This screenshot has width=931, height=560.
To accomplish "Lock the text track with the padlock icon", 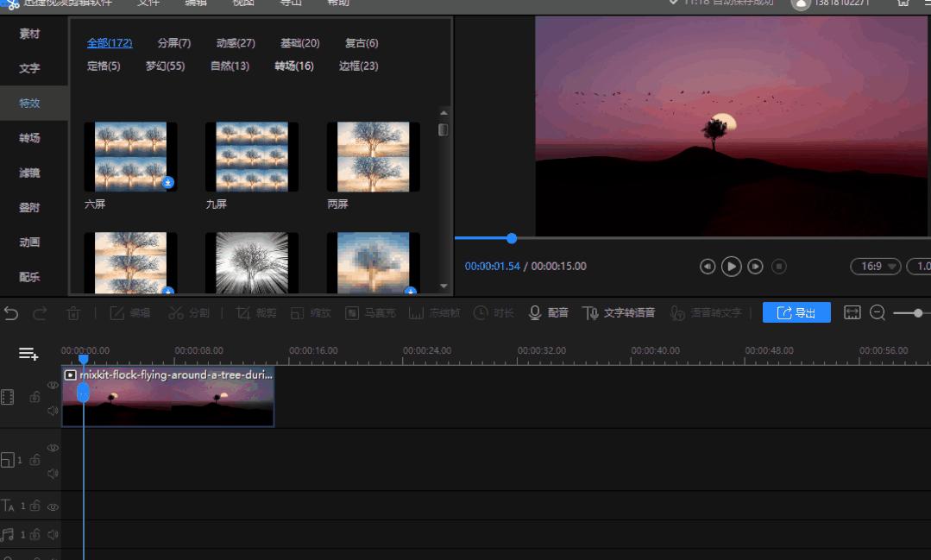I will 35,507.
